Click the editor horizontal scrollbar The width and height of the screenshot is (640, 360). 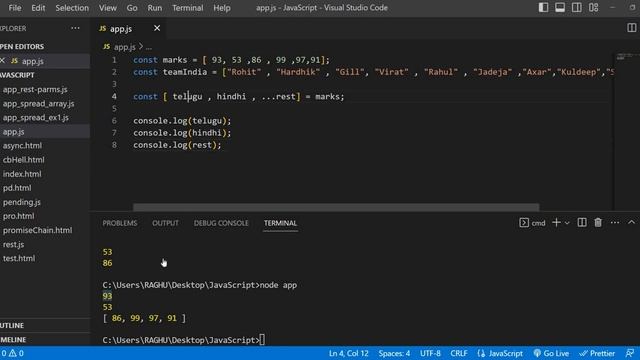pos(336,207)
